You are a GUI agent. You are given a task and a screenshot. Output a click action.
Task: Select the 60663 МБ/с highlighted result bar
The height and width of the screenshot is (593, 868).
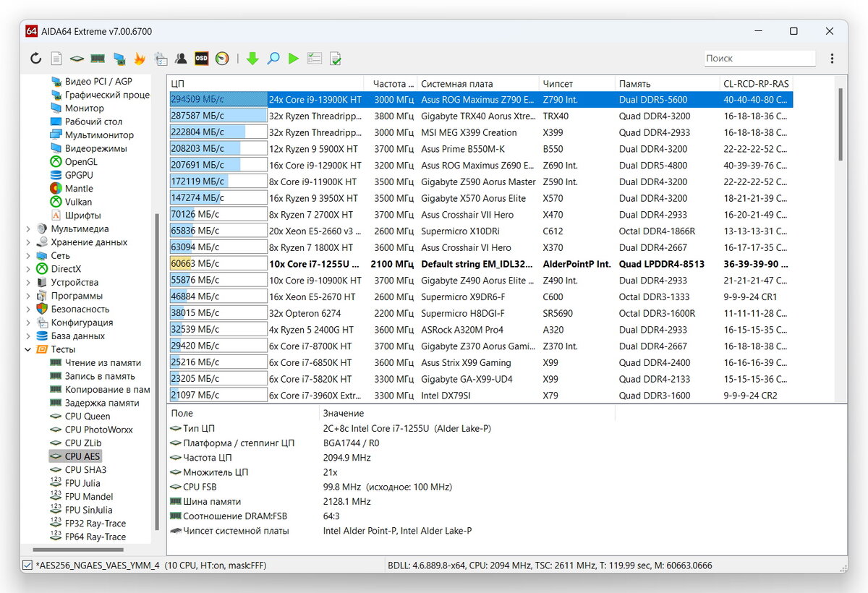218,264
